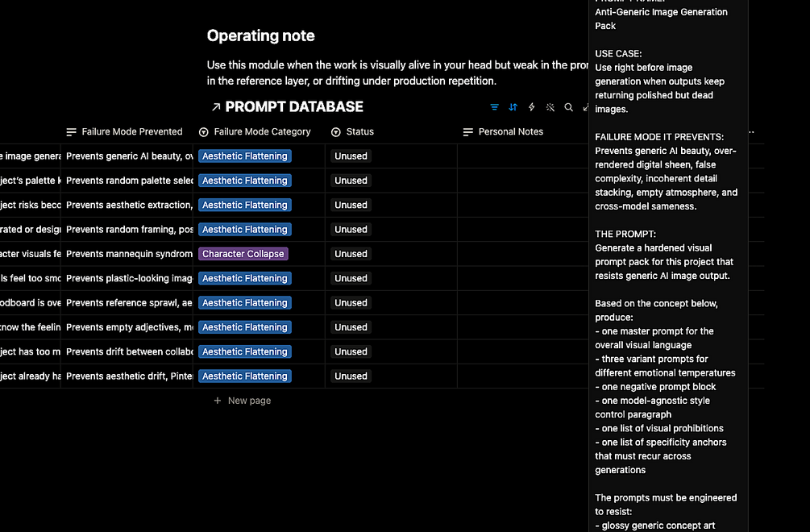Click 'USE CASE:' label in side panel
Screen dimensions: 810x532
[x=618, y=54]
